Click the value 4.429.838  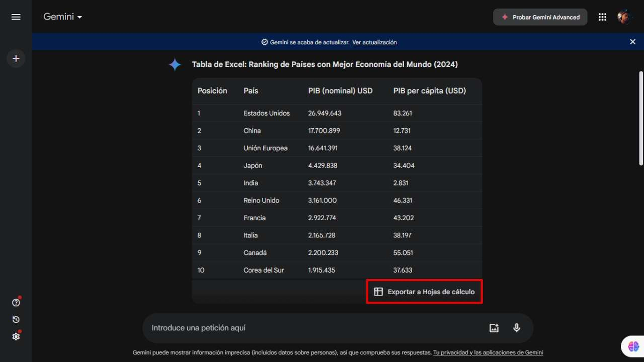[x=323, y=166]
